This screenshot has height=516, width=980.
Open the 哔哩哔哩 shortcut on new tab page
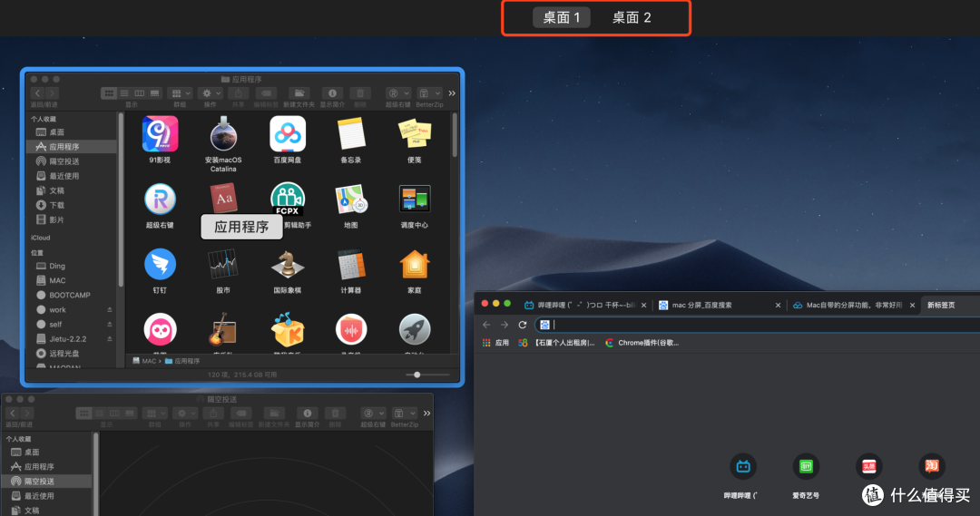(742, 466)
